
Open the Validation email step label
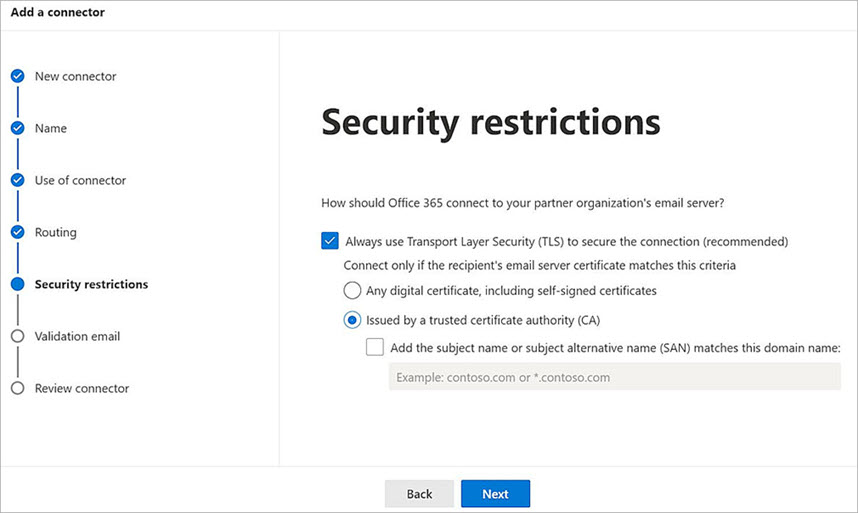tap(77, 337)
